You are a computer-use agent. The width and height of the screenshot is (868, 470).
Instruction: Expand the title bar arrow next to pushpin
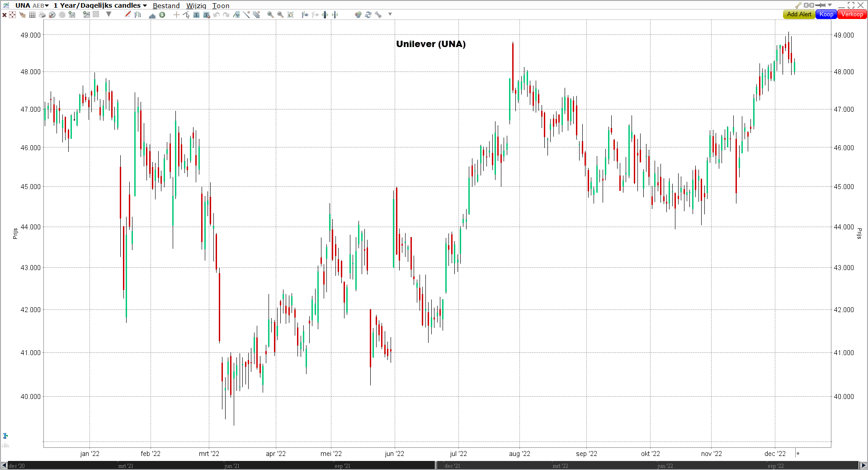coord(830,5)
